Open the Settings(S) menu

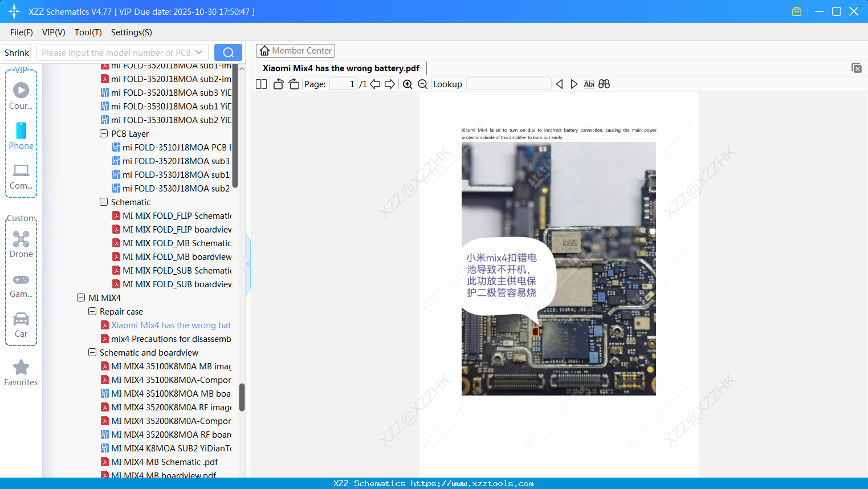[x=132, y=32]
